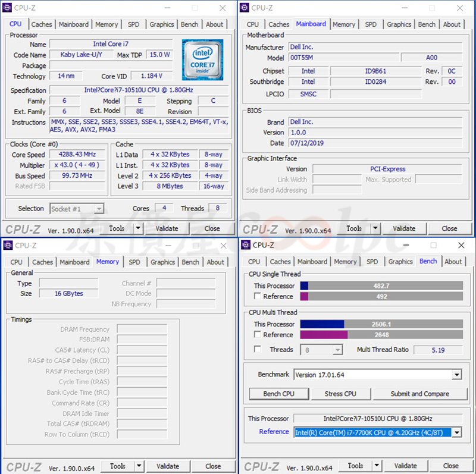Viewport: 476px width, 474px height.
Task: Open SPD tab in the CPU tab window
Action: (x=133, y=24)
